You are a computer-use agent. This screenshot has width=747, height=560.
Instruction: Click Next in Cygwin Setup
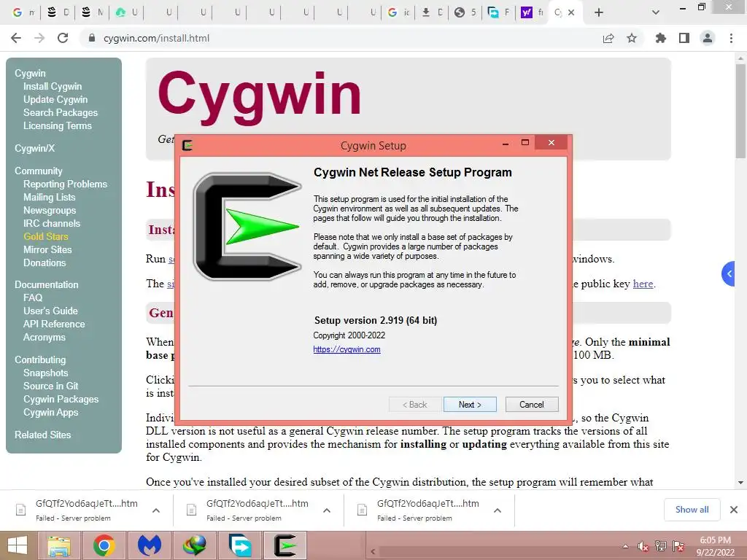(470, 404)
